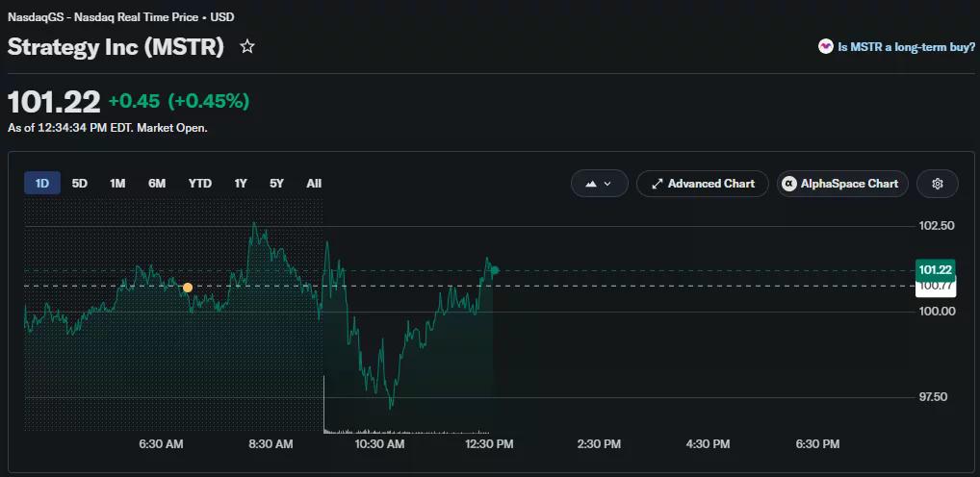Screen dimensions: 980x477
Task: Open the chart type dropdown
Action: [600, 184]
